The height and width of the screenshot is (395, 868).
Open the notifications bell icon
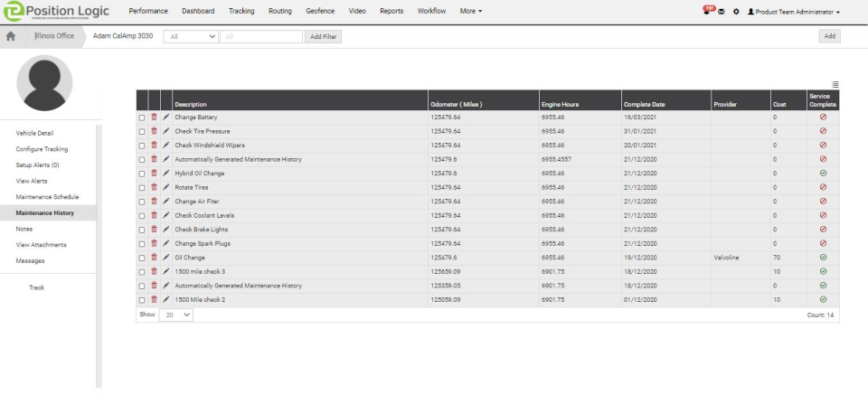coord(707,11)
